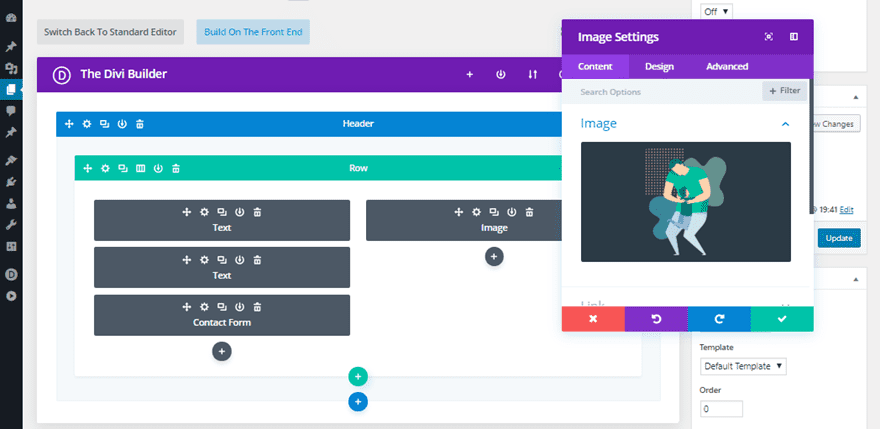This screenshot has height=429, width=880.
Task: Open Users menu in WordPress sidebar
Action: [11, 204]
